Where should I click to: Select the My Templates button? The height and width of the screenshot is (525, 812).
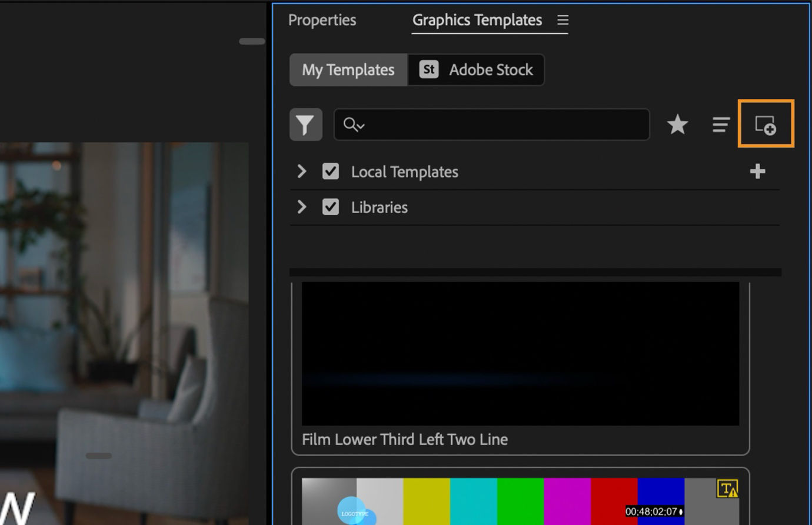coord(347,69)
